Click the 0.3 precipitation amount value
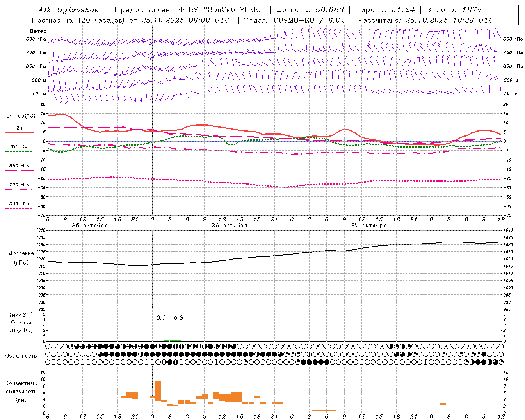525x420 pixels. point(178,318)
